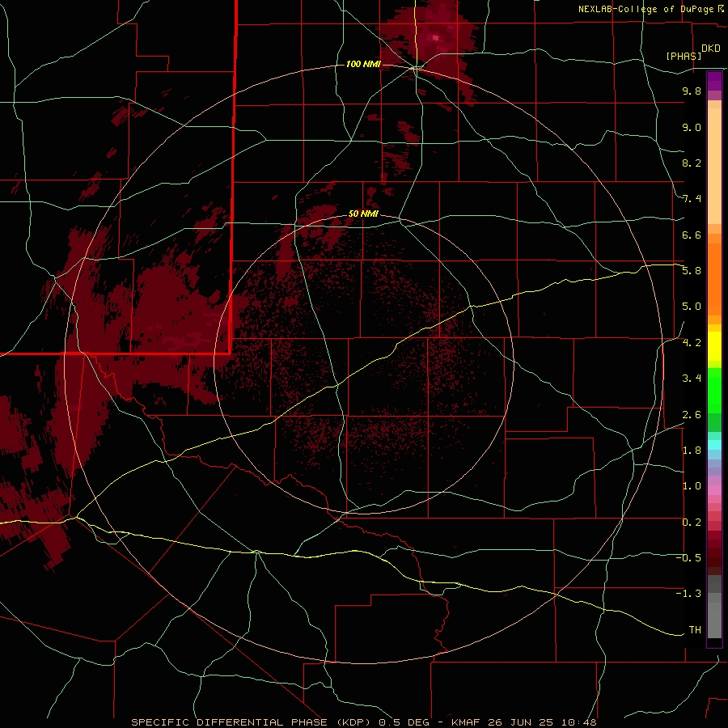This screenshot has height=728, width=728.
Task: Select the 6.6 legend value
Action: (692, 235)
